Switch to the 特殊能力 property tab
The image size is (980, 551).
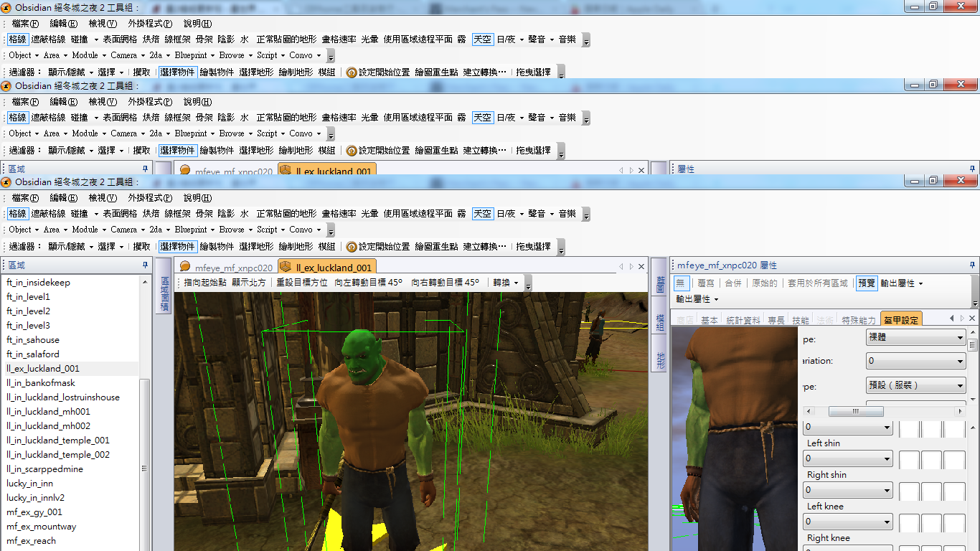click(x=859, y=321)
